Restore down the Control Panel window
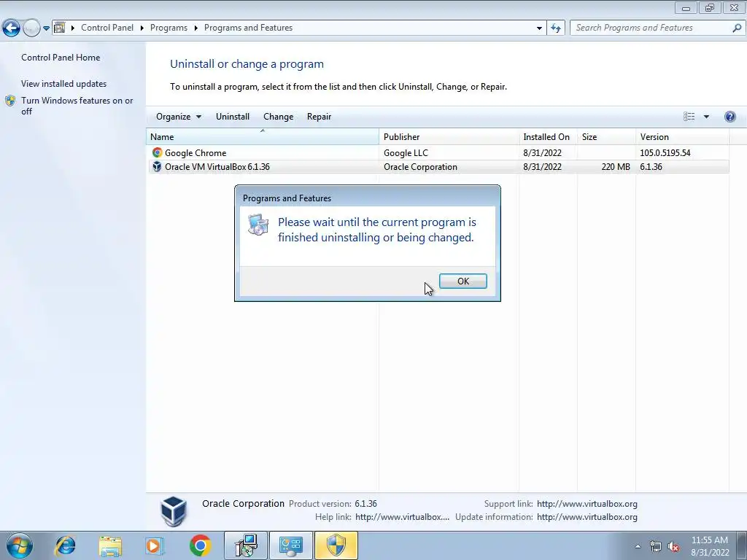Screen dimensions: 747x560 pos(710,7)
